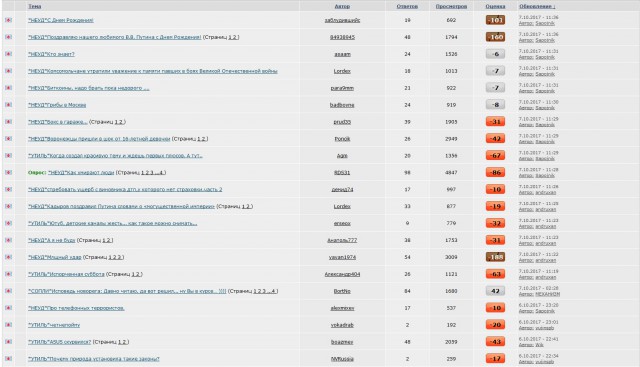Click the -8 rating badge
This screenshot has width=640, height=367.
pos(495,105)
